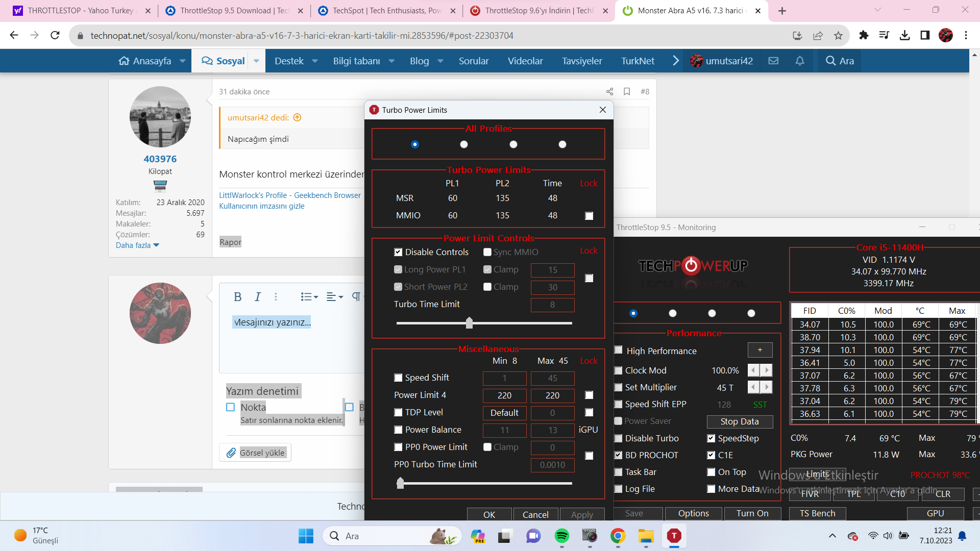Toggle bold formatting in the reply editor

[237, 297]
